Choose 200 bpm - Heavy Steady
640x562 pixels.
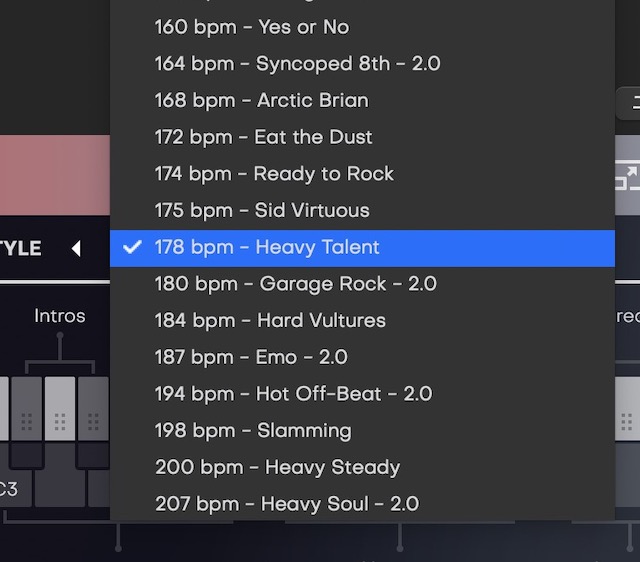277,467
